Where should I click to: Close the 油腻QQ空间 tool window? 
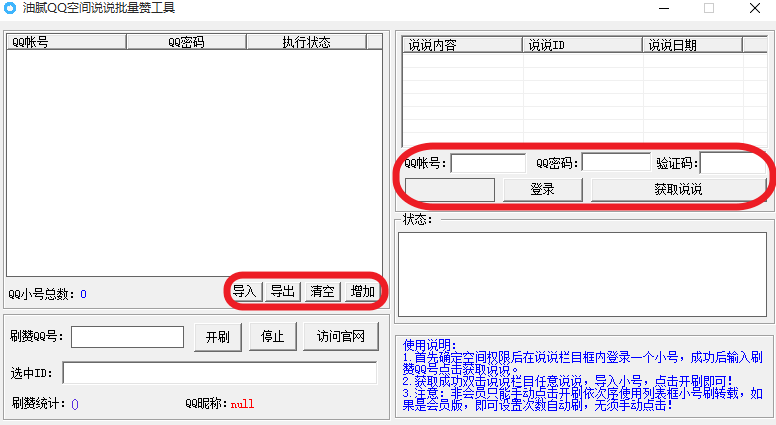(x=755, y=8)
